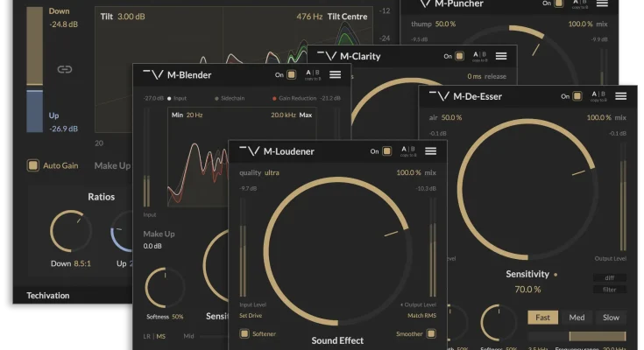Click the Up/Down link chain icon
This screenshot has height=350, width=644.
point(64,69)
